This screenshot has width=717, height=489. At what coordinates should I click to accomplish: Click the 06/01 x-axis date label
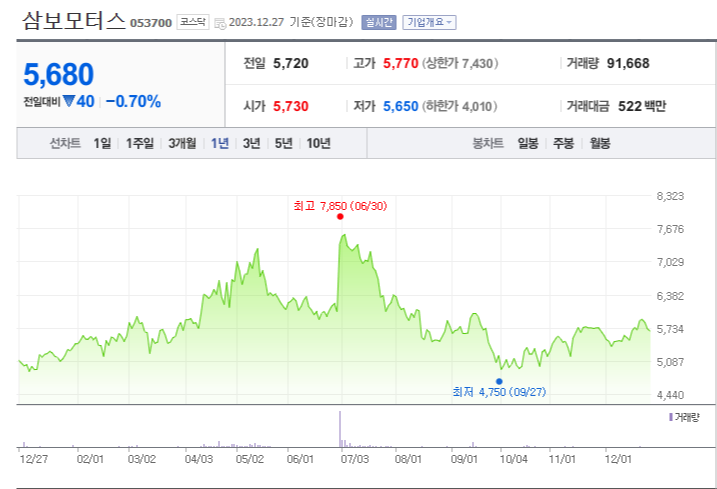(x=300, y=459)
